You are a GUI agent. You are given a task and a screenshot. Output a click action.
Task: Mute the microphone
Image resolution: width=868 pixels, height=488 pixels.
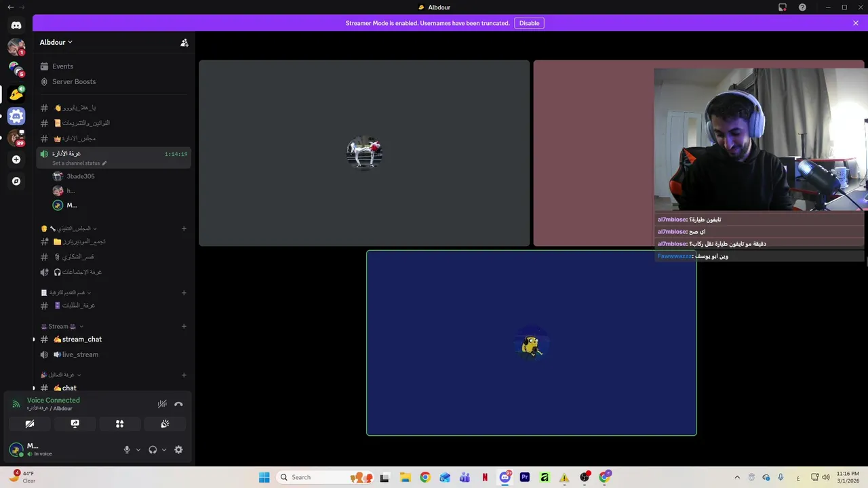tap(127, 449)
